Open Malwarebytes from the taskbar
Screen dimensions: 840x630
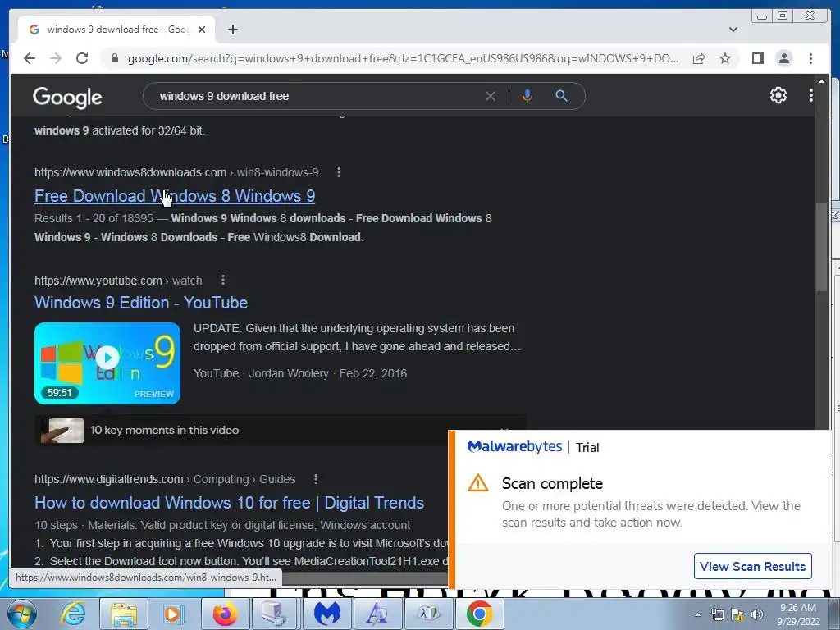[x=327, y=614]
